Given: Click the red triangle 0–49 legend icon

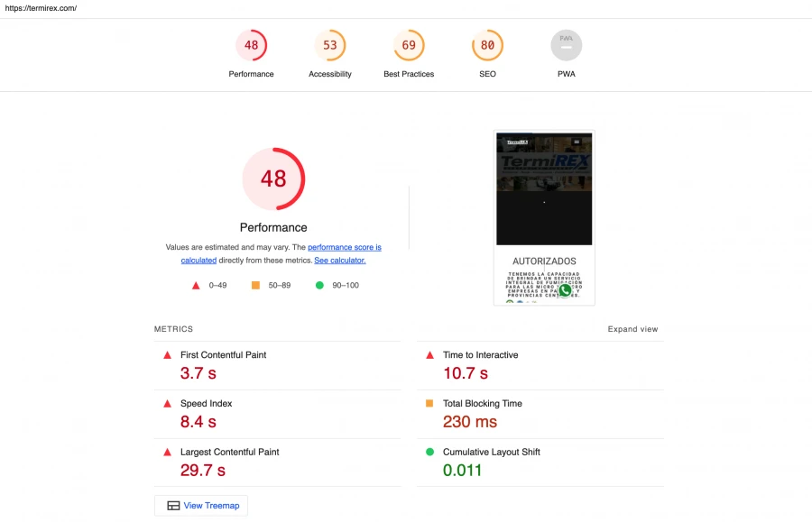Looking at the screenshot, I should pos(196,285).
